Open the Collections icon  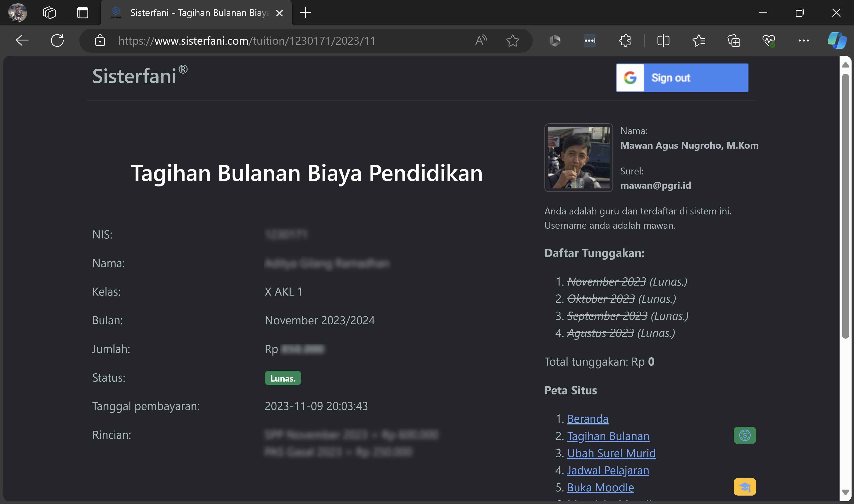tap(734, 41)
